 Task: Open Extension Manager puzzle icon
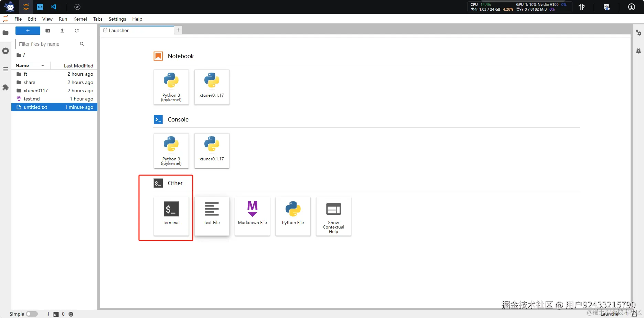(6, 87)
